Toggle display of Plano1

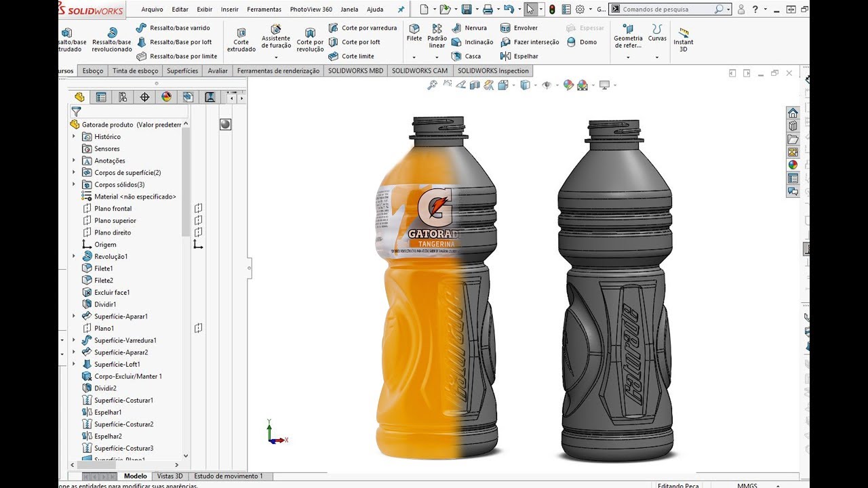coord(199,328)
